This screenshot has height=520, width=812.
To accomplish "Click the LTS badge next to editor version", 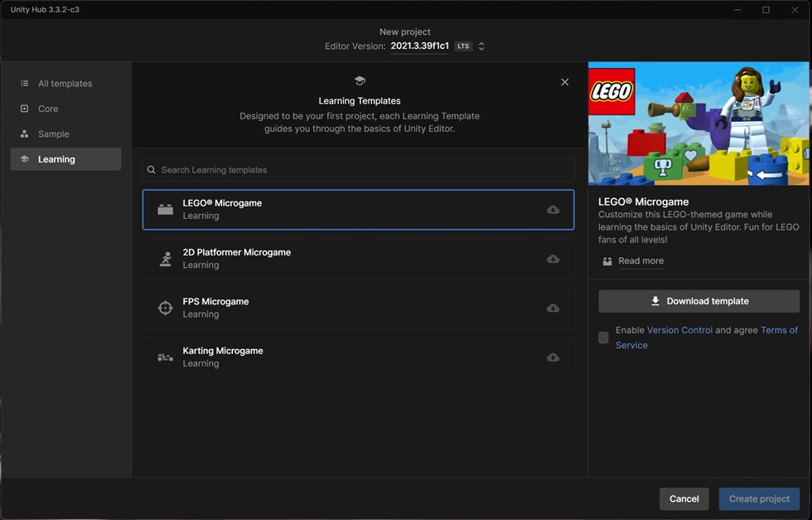I will point(463,46).
